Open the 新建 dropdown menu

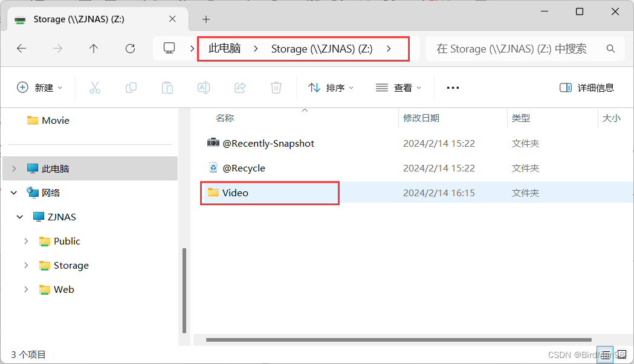pos(40,88)
